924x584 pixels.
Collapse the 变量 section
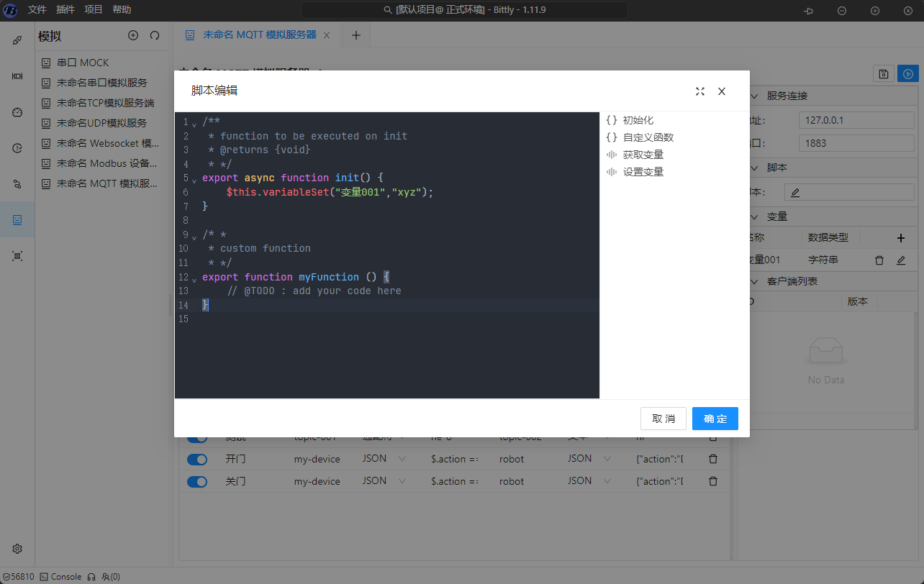[754, 216]
